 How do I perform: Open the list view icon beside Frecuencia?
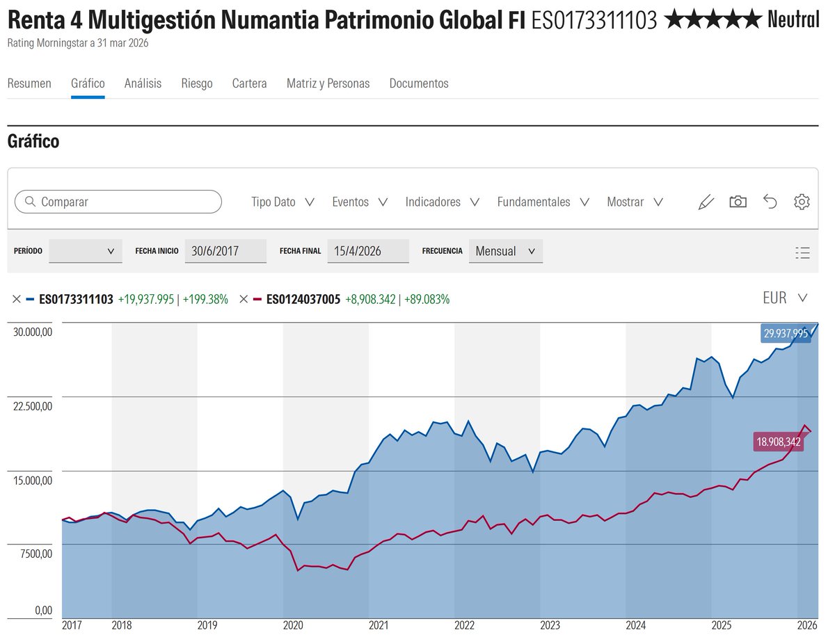point(802,252)
